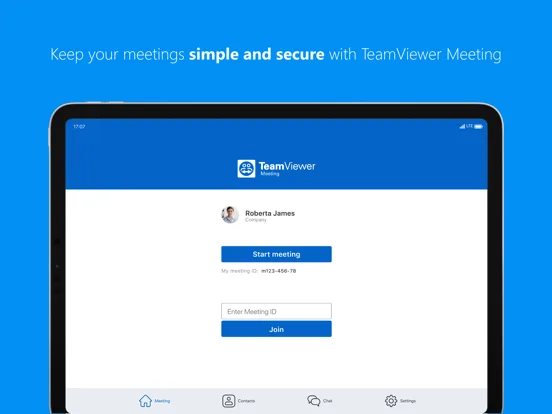Click Roberta James profile picture

click(230, 215)
